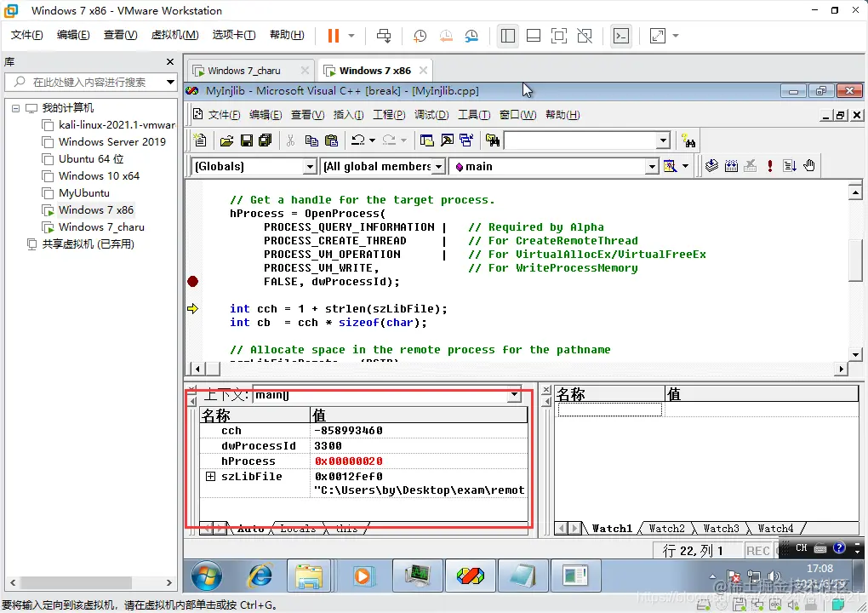Viewport: 868px width, 613px height.
Task: Open the VMware console view
Action: 621,36
